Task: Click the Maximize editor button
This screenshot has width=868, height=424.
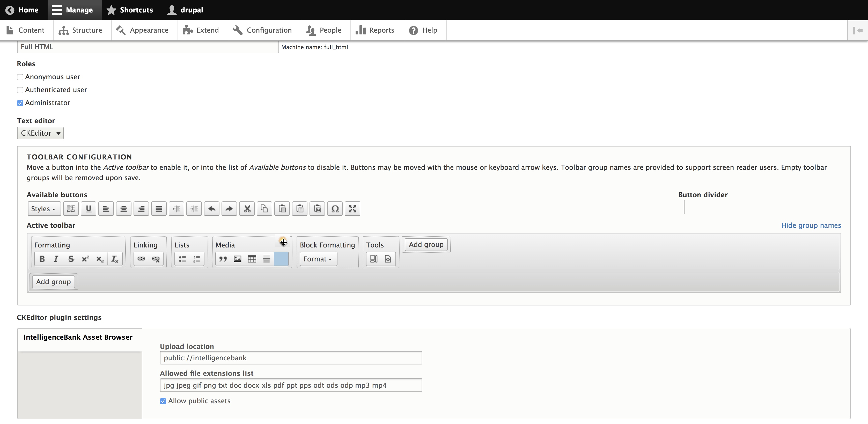Action: [x=352, y=209]
